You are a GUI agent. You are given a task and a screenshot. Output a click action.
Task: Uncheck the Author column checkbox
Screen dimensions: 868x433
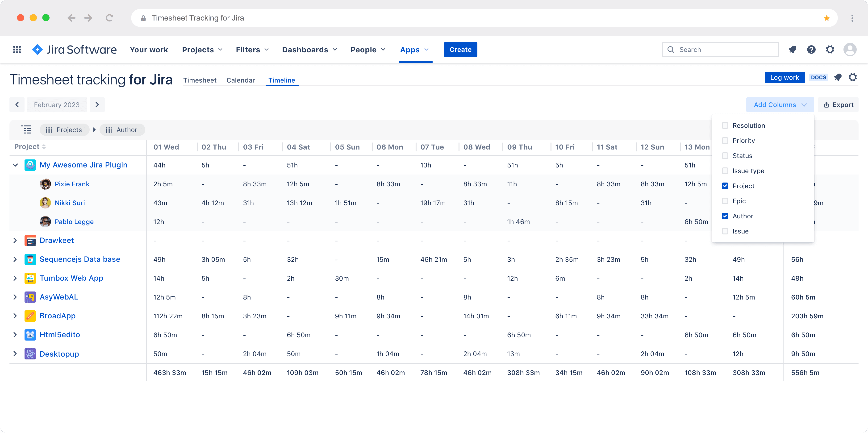pyautogui.click(x=725, y=216)
